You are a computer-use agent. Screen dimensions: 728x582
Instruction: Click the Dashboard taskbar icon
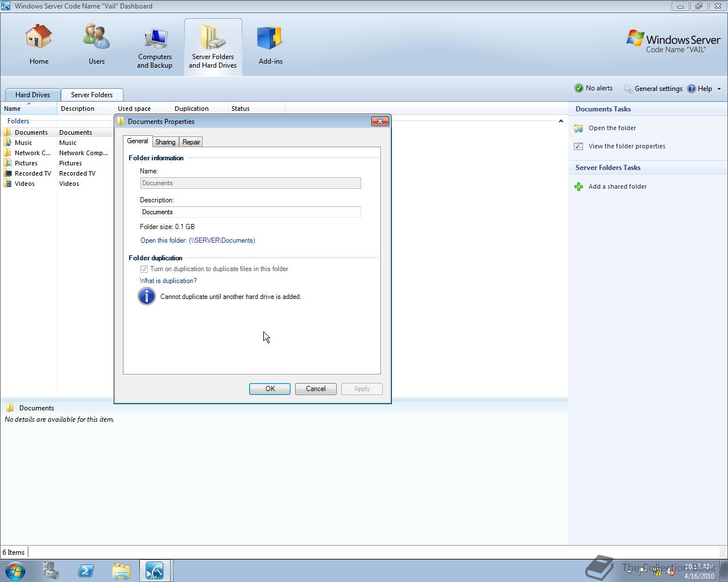[x=155, y=571]
